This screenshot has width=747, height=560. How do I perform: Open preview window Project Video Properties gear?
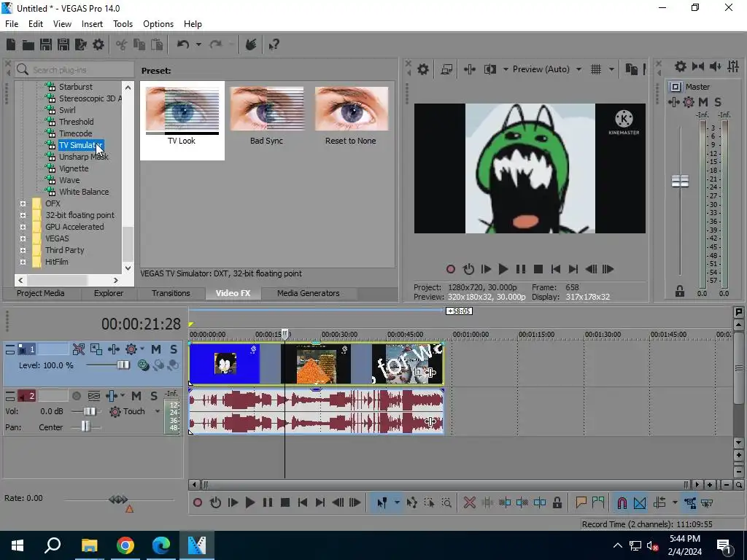pyautogui.click(x=423, y=69)
